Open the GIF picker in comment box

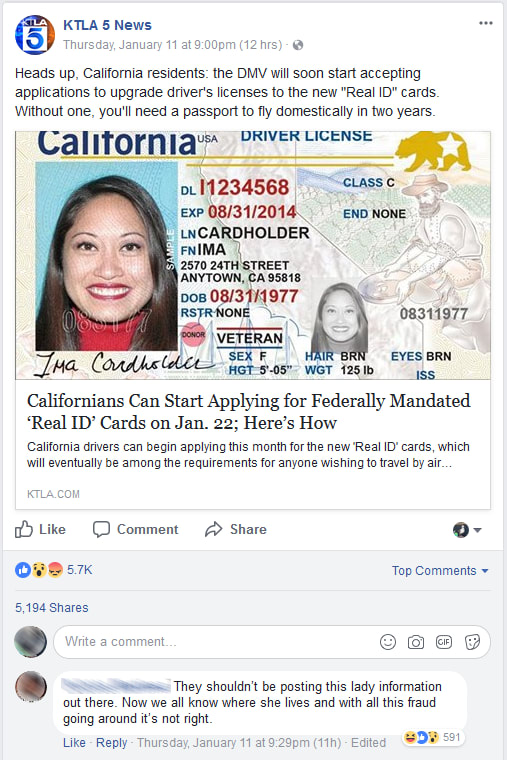click(444, 642)
